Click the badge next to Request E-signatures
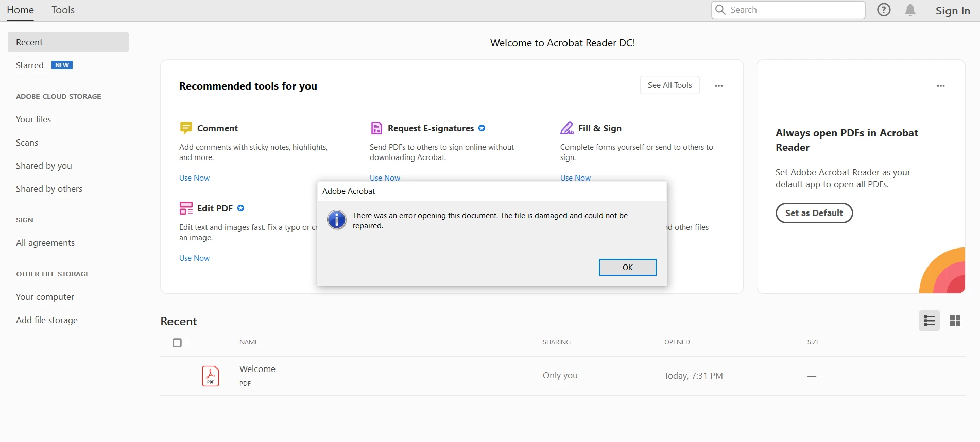This screenshot has height=442, width=980. (482, 128)
